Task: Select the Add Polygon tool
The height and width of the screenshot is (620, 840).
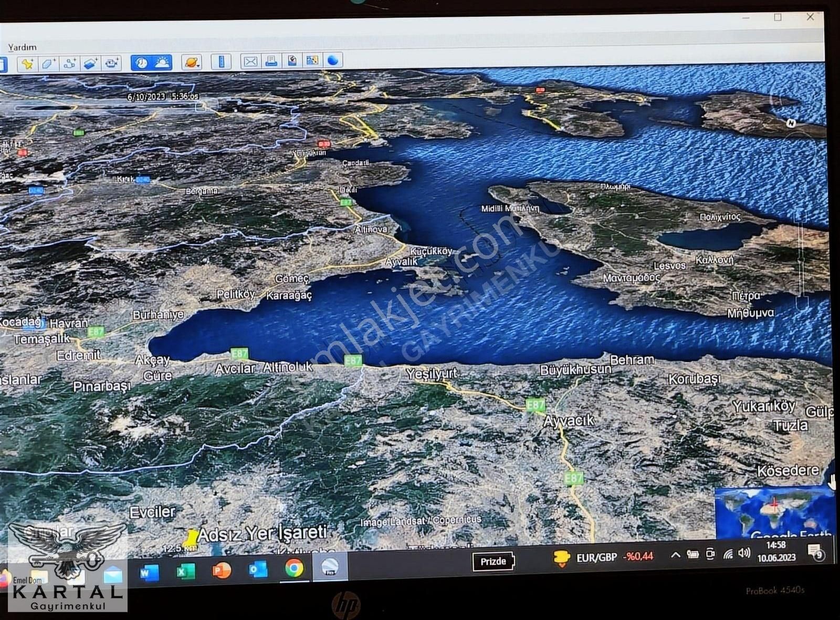Action: (48, 64)
